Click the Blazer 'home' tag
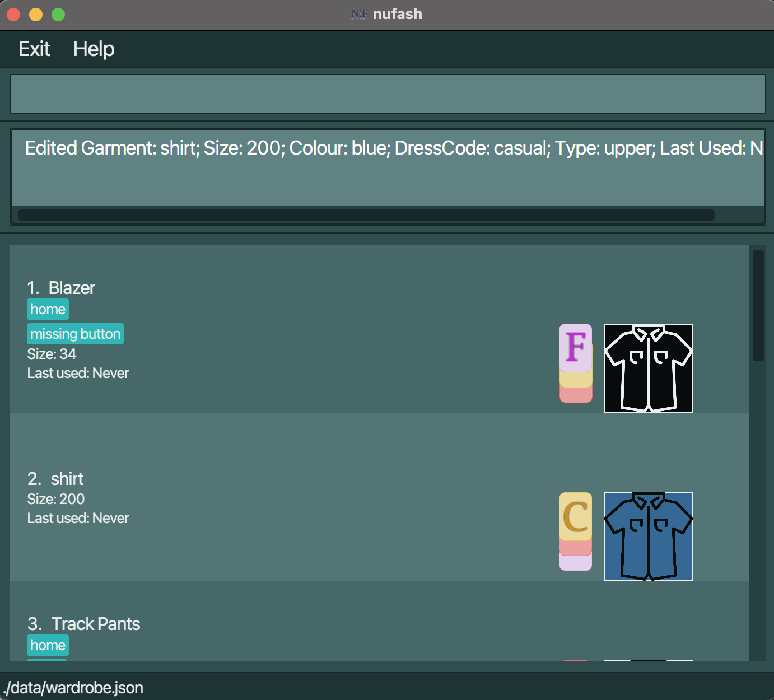774x700 pixels. (x=48, y=309)
